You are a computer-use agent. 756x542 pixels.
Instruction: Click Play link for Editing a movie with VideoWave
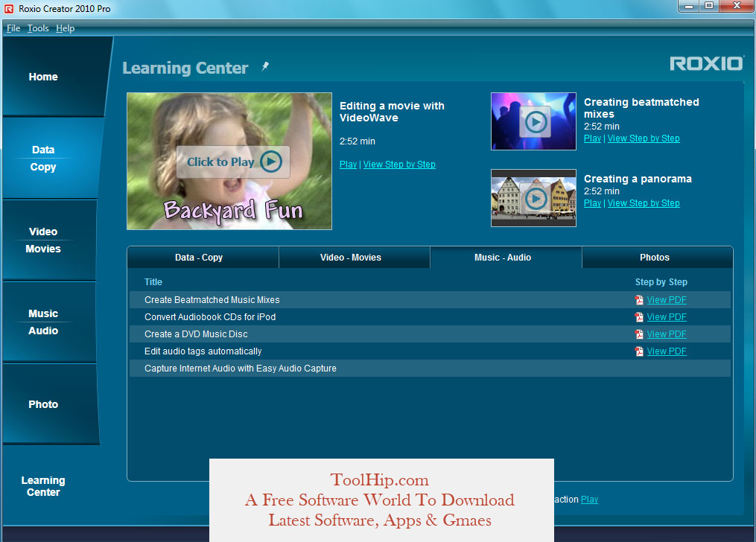348,165
